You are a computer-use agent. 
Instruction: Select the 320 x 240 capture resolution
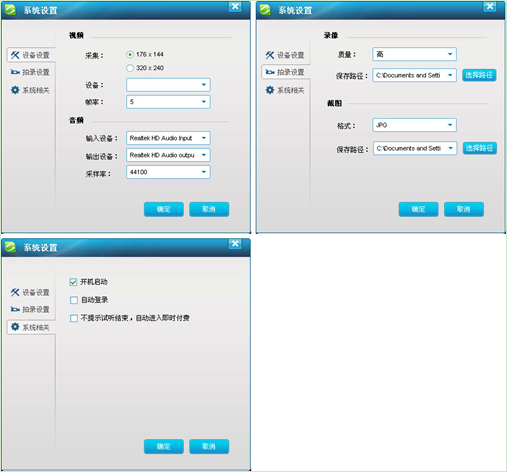click(x=130, y=68)
